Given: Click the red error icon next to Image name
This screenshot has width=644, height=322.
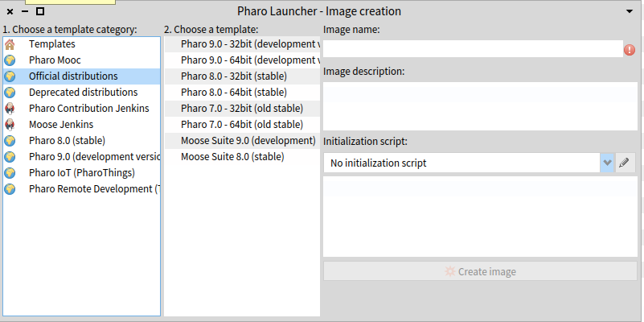Looking at the screenshot, I should [630, 50].
